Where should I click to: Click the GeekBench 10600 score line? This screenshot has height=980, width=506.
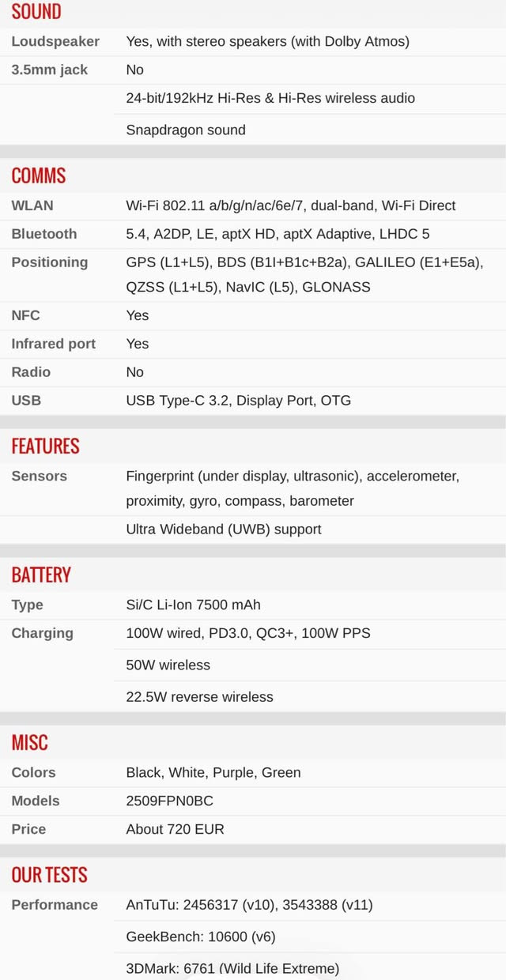(201, 937)
